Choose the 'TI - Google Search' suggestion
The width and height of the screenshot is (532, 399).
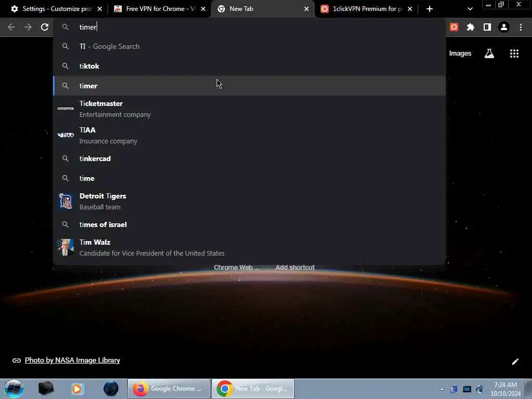249,46
